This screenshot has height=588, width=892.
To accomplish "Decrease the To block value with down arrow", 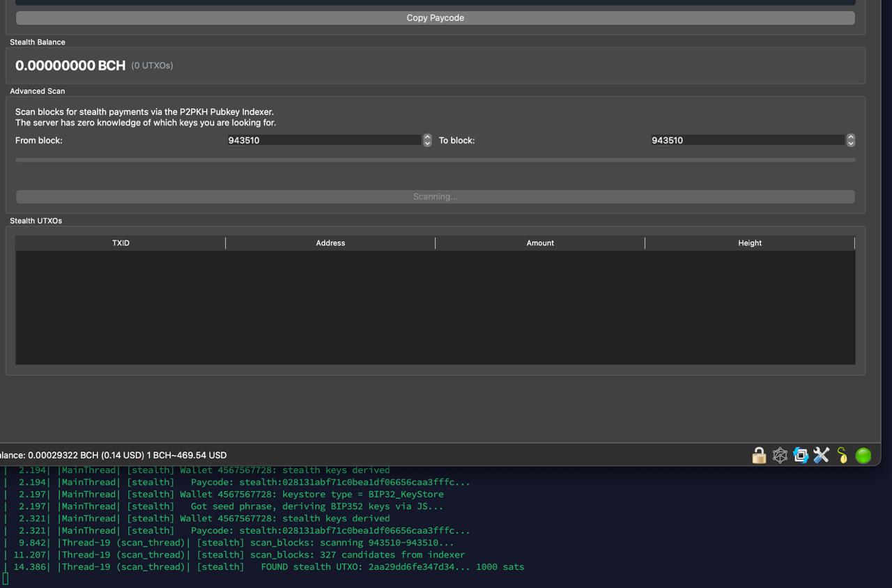I will [x=850, y=144].
